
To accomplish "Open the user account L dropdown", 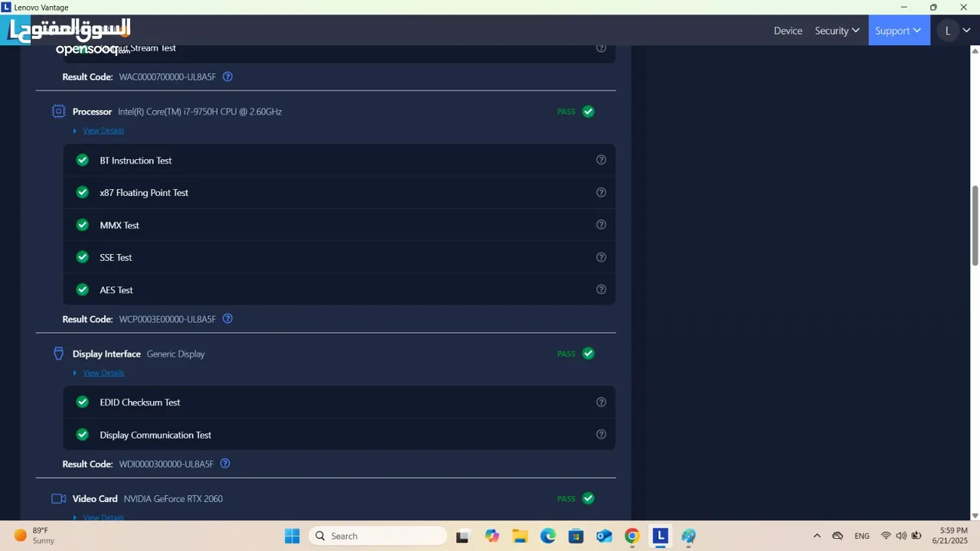I will 954,31.
